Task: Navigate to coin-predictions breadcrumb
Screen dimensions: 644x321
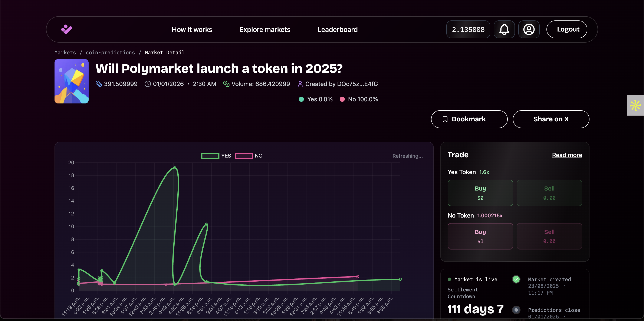Action: coord(110,52)
